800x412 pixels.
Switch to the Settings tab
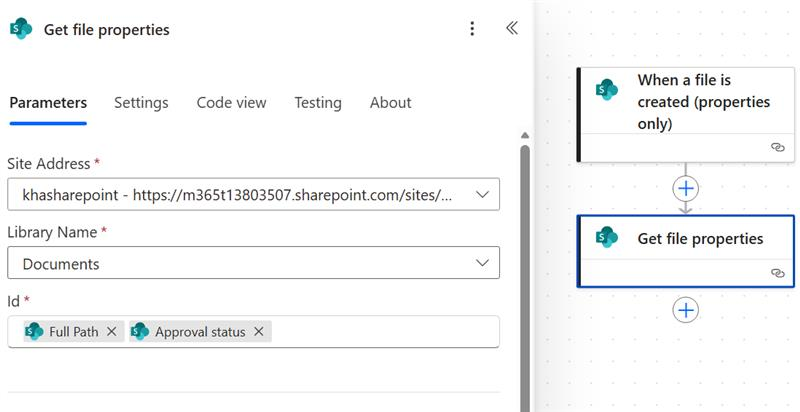[141, 102]
